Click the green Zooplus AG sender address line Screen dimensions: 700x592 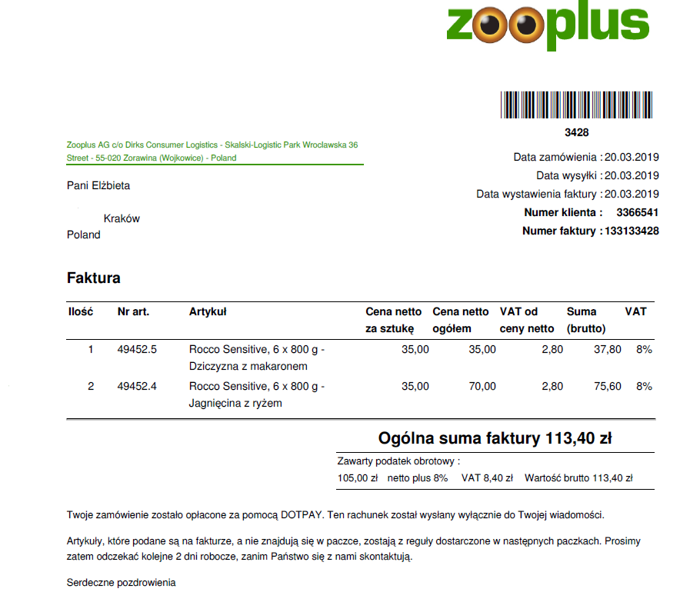coord(212,151)
